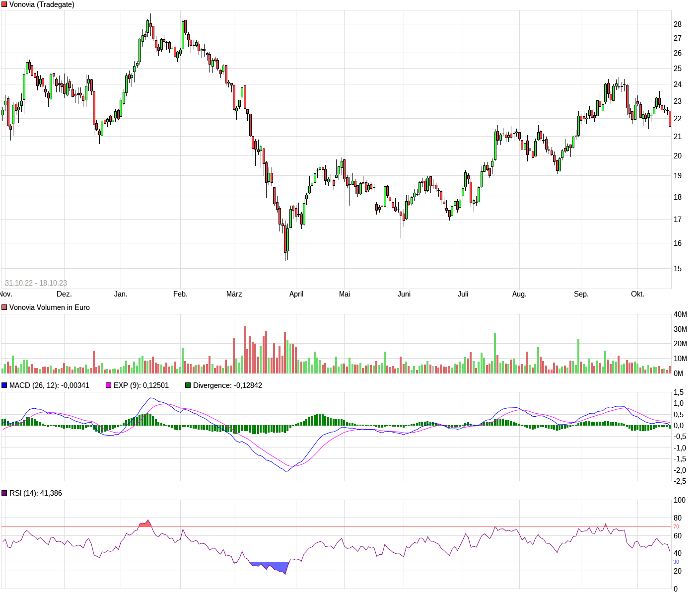The image size is (700, 596).
Task: Click the 0M volume axis label
Action: [678, 373]
